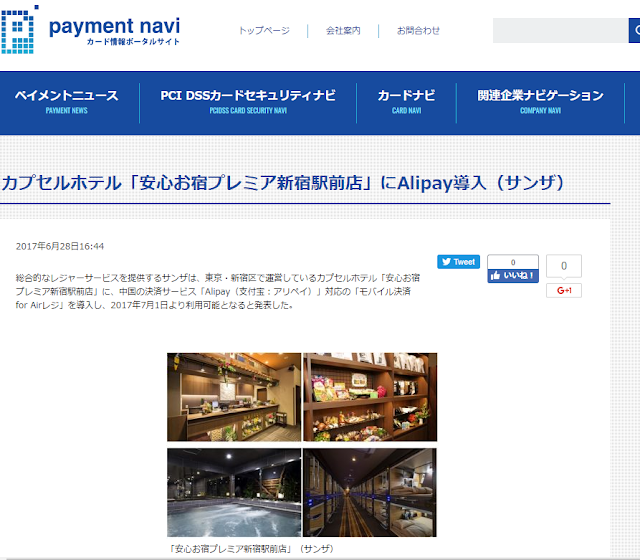Click the Facebook like count box

[x=513, y=262]
